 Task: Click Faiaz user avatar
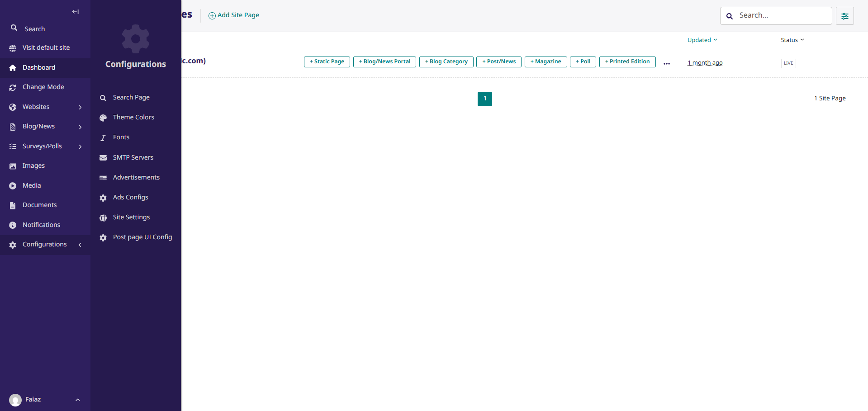pos(15,400)
